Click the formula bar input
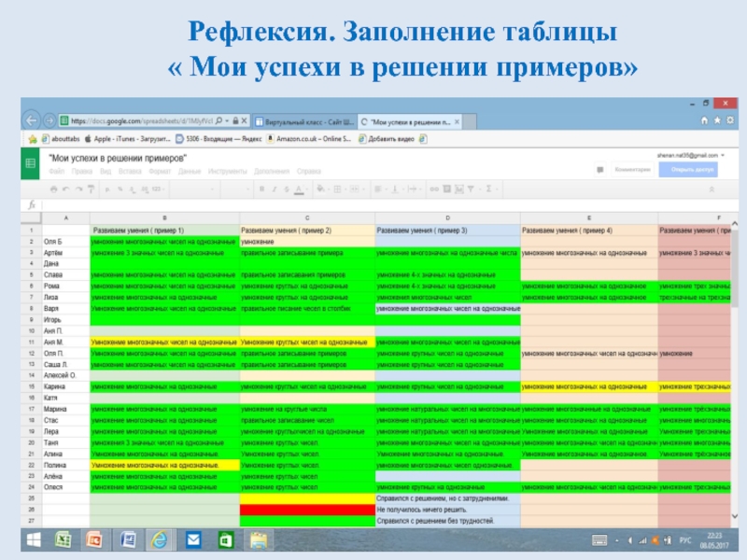The image size is (747, 560). [x=389, y=204]
